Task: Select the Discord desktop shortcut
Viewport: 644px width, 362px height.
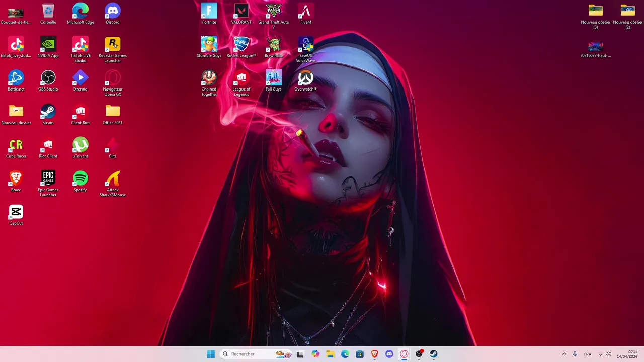Action: 113,14
